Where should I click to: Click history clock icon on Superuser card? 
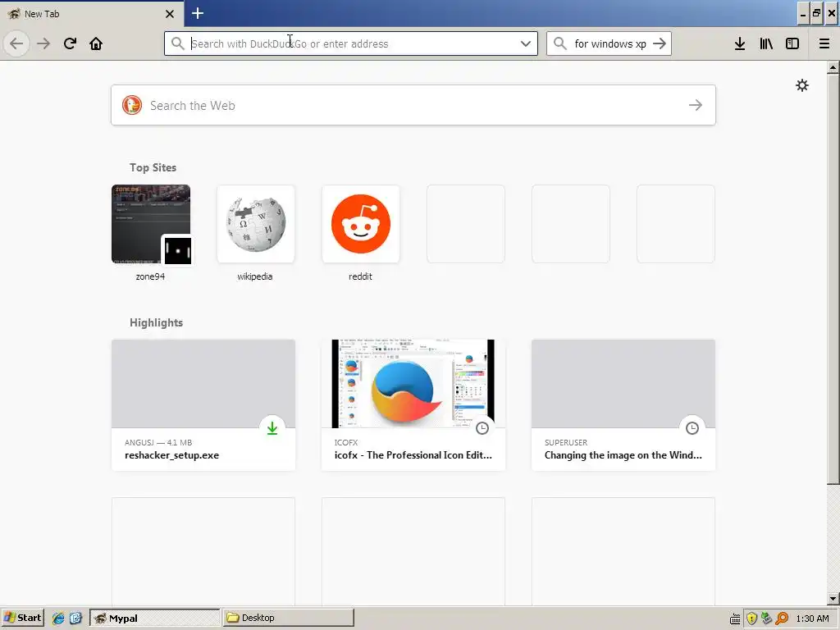pos(692,428)
